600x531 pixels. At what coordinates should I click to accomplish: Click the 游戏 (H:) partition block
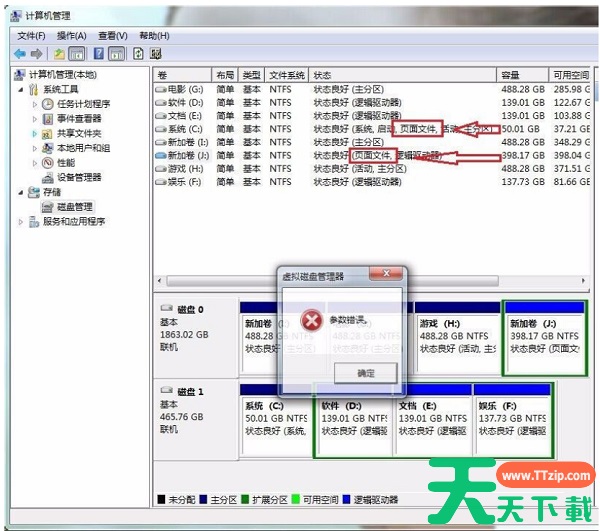pyautogui.click(x=458, y=337)
